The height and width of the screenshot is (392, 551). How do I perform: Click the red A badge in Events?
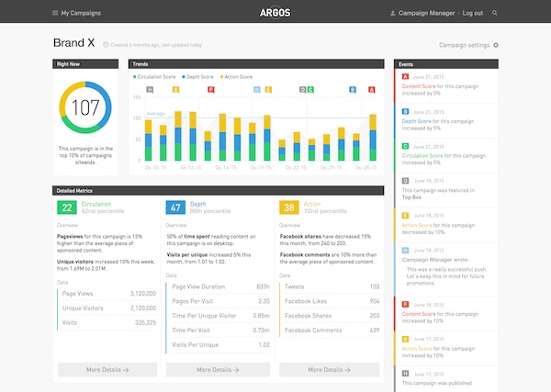(406, 76)
